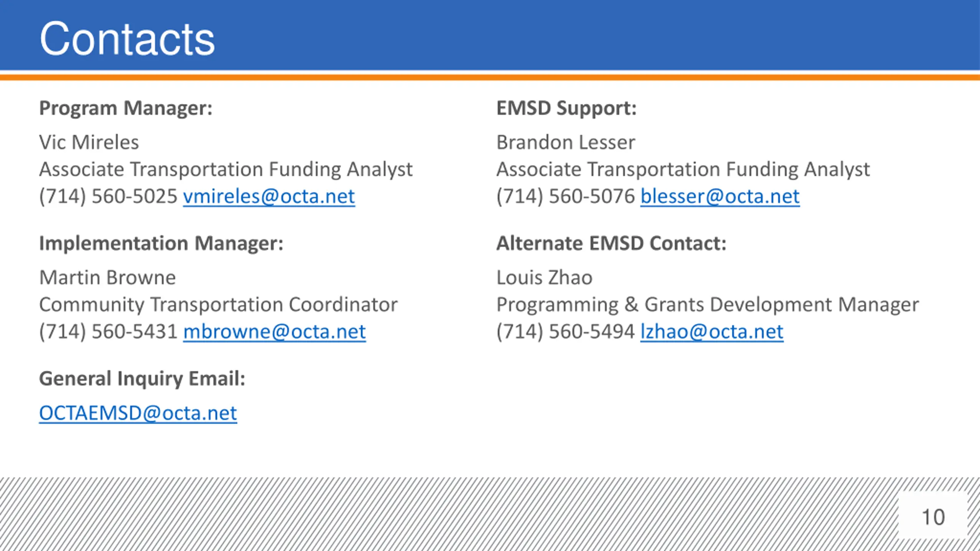This screenshot has width=980, height=551.
Task: Select the Implementation Manager heading
Action: 161,243
